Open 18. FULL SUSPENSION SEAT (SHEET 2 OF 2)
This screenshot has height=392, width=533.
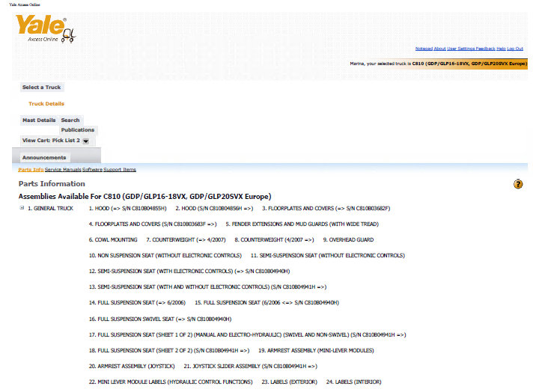pyautogui.click(x=169, y=351)
